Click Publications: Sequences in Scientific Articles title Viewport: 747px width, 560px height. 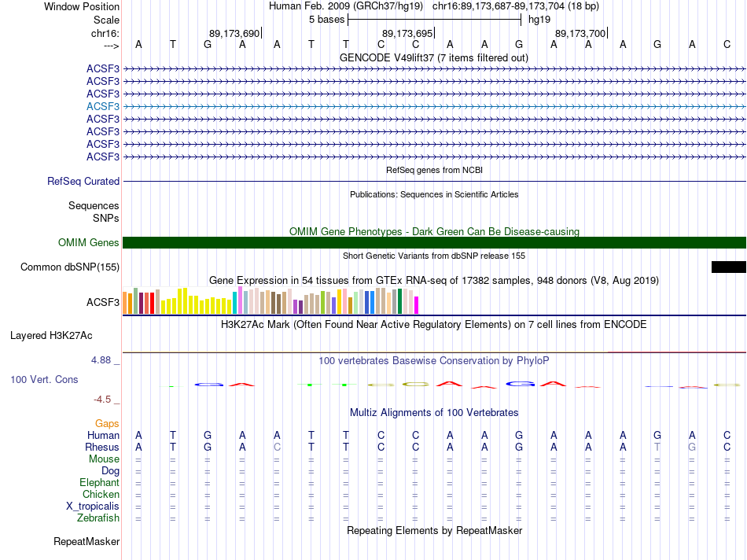click(x=434, y=194)
